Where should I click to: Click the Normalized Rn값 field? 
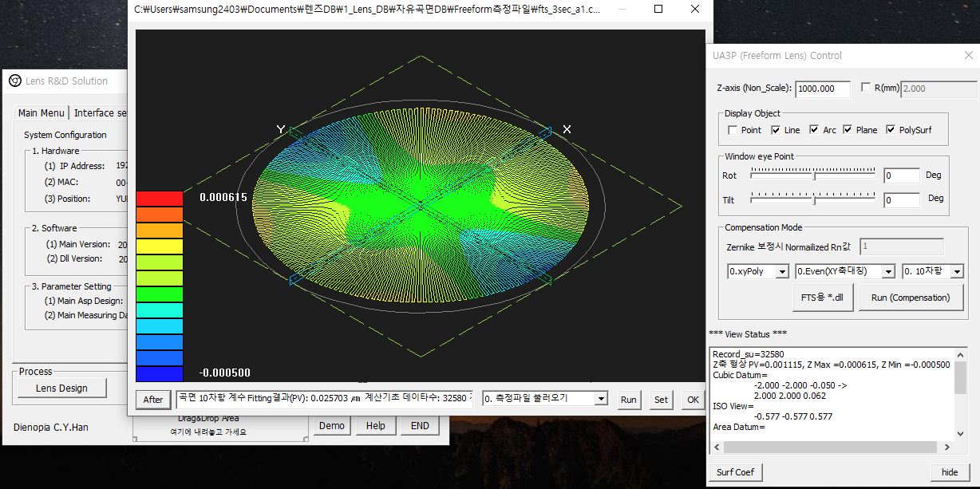click(900, 246)
